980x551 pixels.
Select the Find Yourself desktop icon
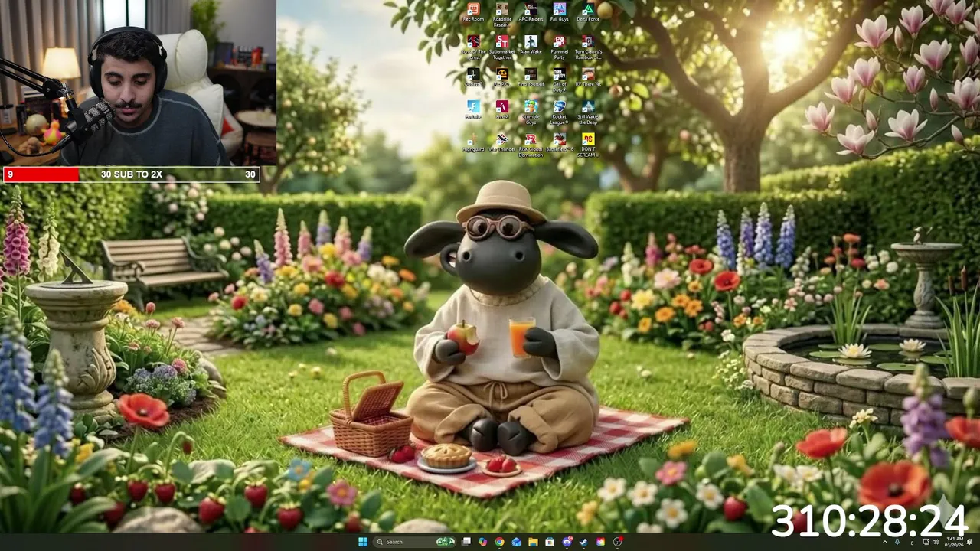point(531,77)
